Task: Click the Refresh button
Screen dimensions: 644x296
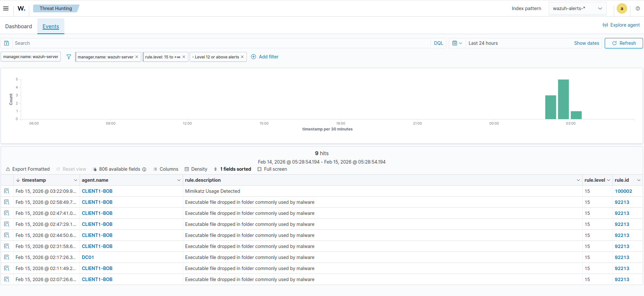Action: (624, 43)
